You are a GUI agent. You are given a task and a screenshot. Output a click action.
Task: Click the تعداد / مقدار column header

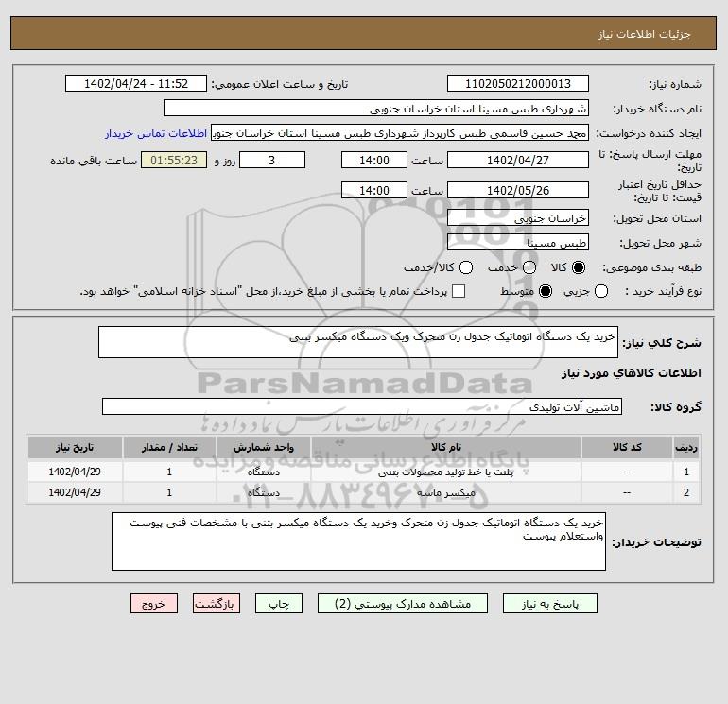tap(169, 447)
